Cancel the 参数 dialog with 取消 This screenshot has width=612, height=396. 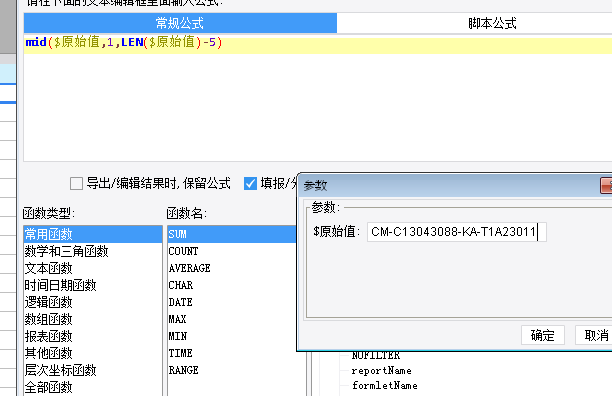coord(594,335)
